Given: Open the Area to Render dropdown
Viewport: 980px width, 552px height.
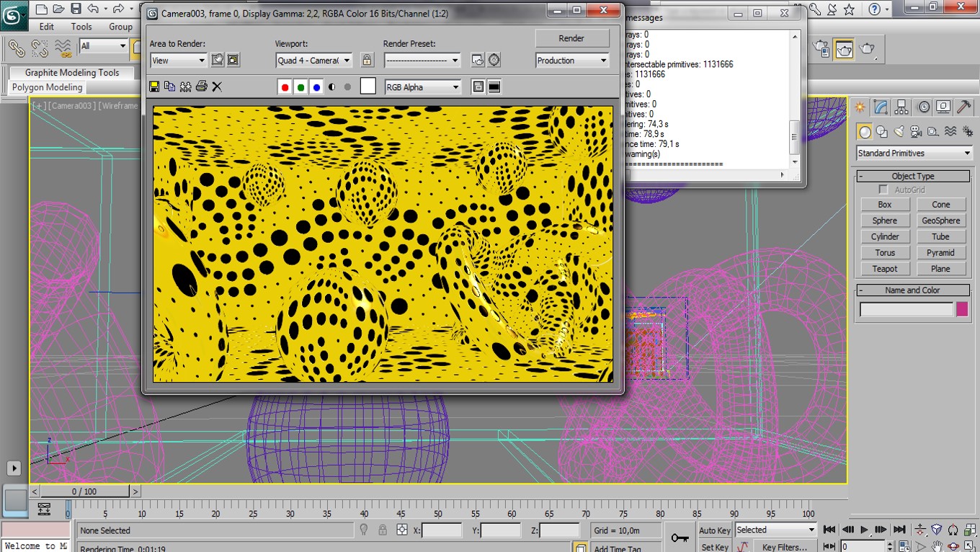Looking at the screenshot, I should pos(178,61).
